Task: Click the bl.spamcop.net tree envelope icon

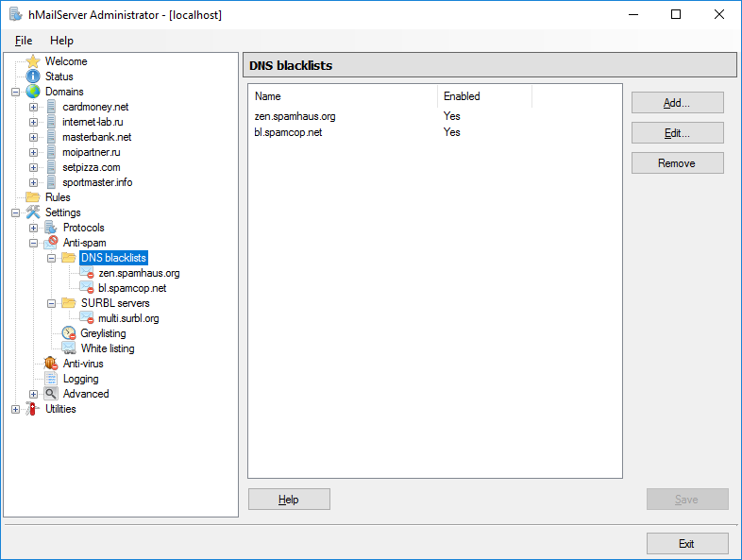Action: [87, 288]
